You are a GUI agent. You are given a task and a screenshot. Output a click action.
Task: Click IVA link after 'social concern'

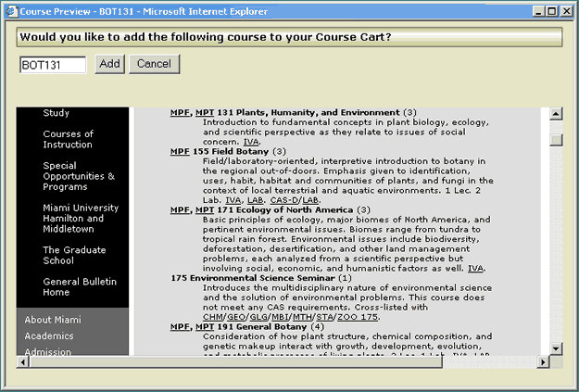[251, 142]
